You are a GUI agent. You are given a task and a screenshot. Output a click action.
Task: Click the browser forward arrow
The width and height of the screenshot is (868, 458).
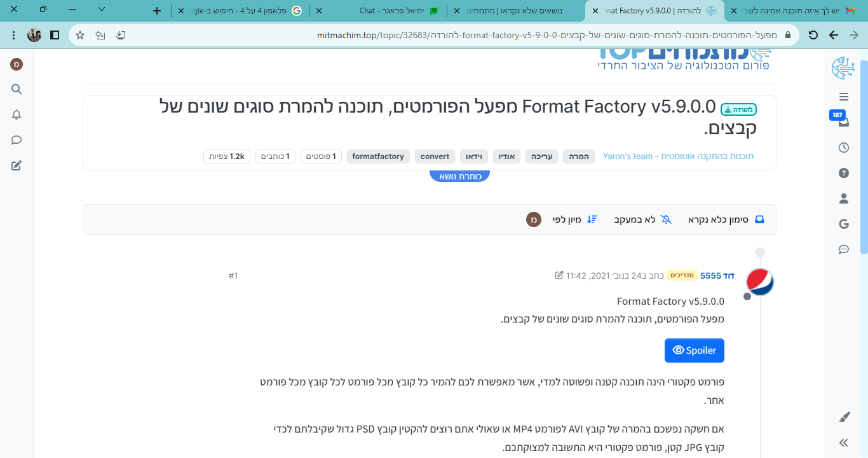point(854,35)
